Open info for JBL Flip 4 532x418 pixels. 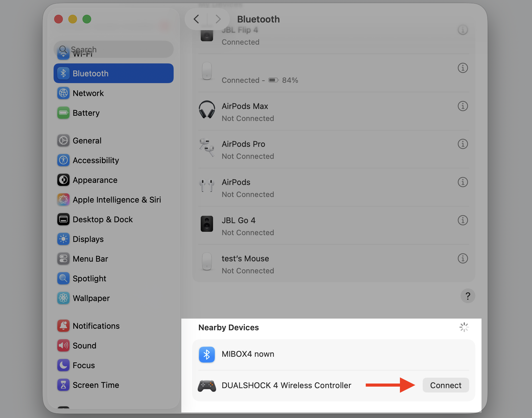[x=463, y=30]
